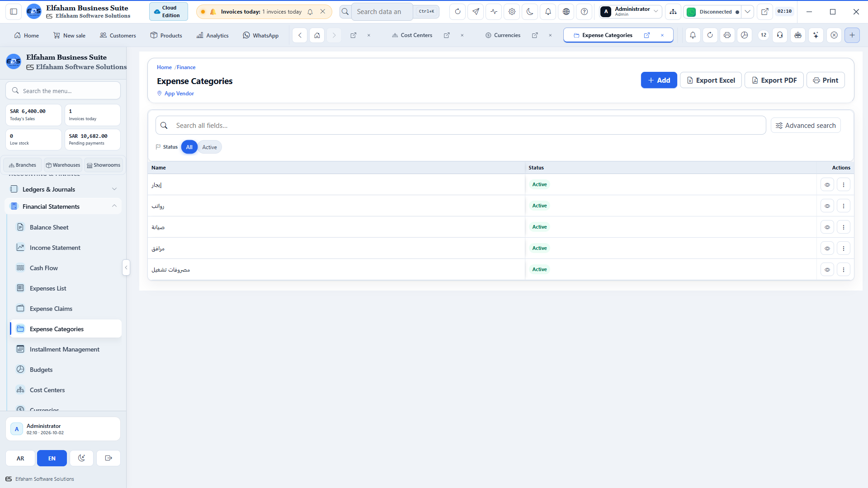Click Export PDF button
868x488 pixels.
point(774,80)
